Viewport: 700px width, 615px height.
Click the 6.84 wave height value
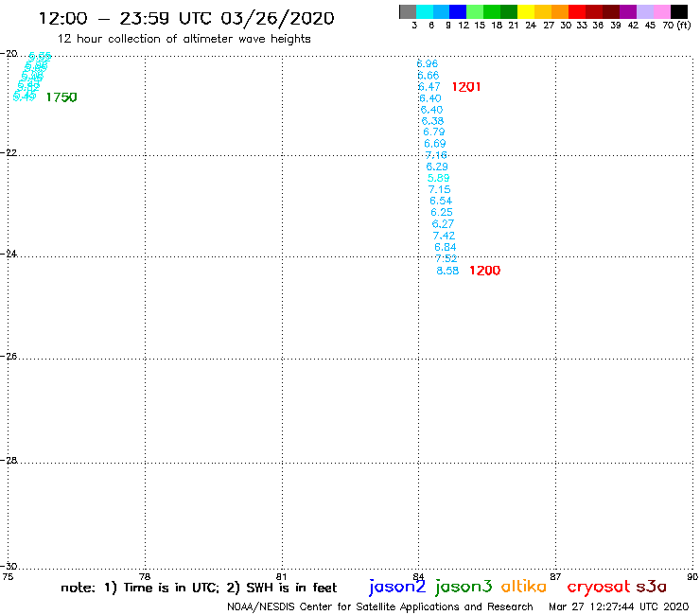pos(446,247)
